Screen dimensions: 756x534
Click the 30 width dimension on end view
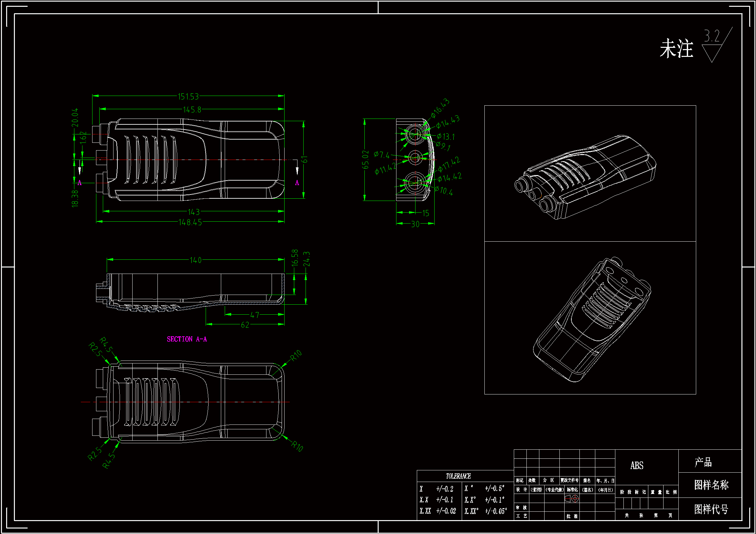[415, 225]
